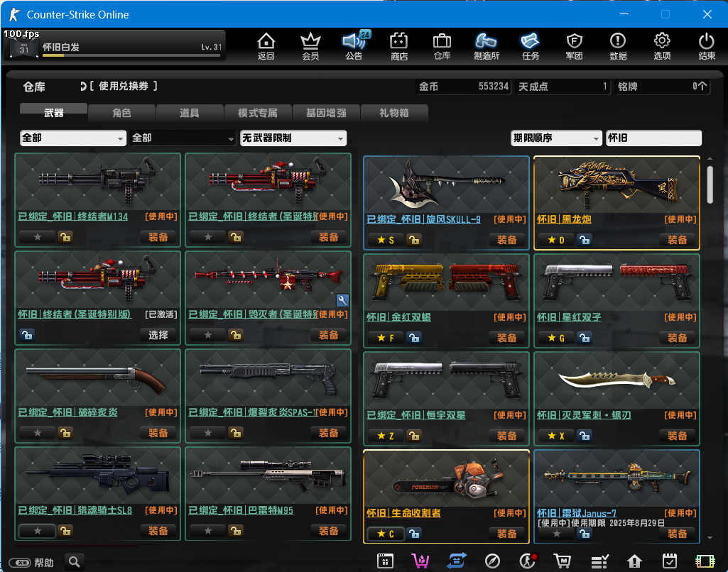The height and width of the screenshot is (572, 728).
Task: Open the 任务 missions icon
Action: 531,46
